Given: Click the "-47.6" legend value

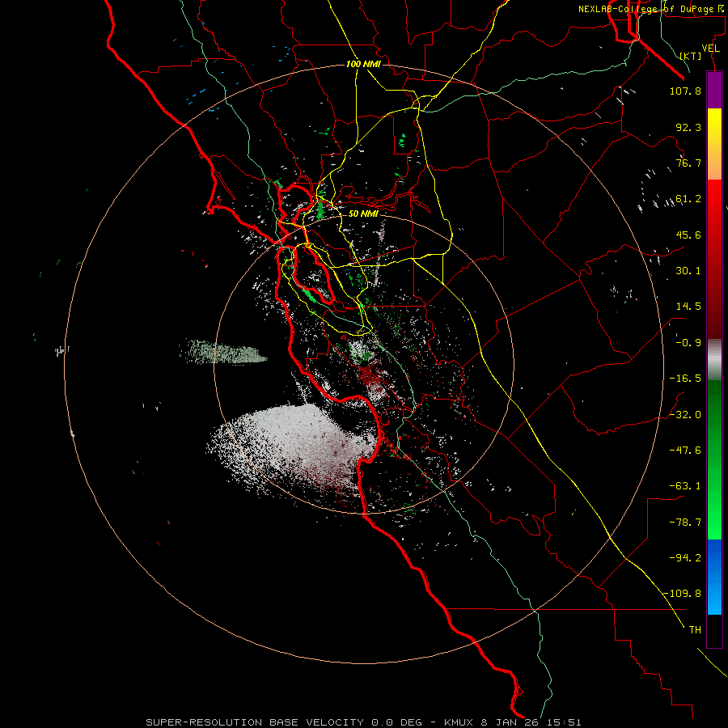Looking at the screenshot, I should tap(685, 451).
